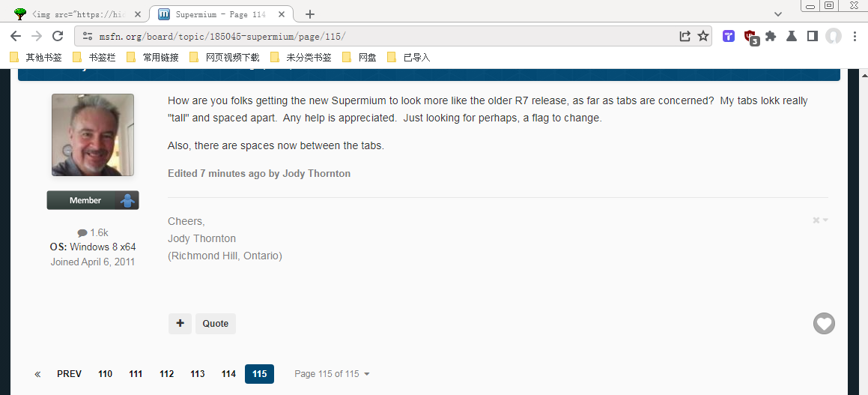
Task: Go to page 112
Action: pos(166,374)
